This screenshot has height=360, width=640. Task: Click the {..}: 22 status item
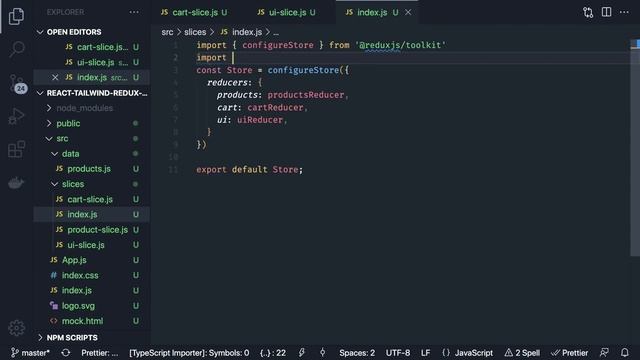click(x=273, y=353)
